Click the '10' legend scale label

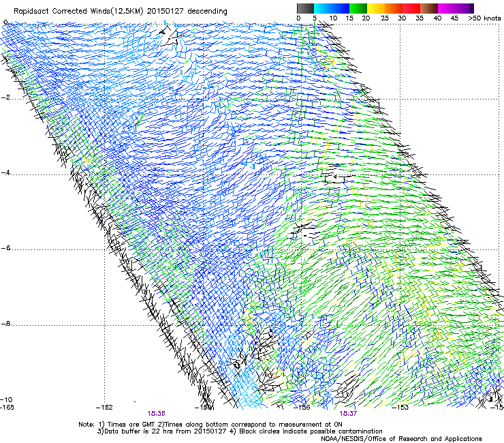pyautogui.click(x=333, y=18)
